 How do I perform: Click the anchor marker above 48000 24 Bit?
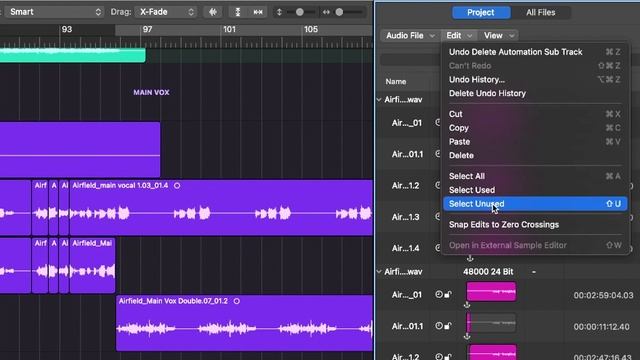point(470,258)
